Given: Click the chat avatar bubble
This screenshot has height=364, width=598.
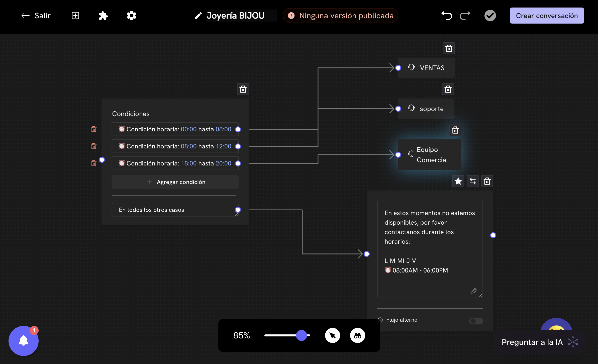Looking at the screenshot, I should pyautogui.click(x=556, y=325).
